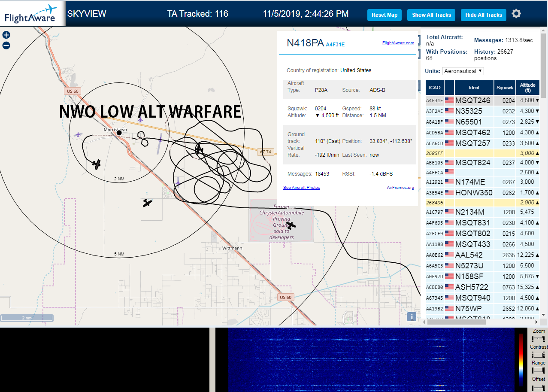548x392 pixels.
Task: Sort table by ICAO column header
Action: pyautogui.click(x=435, y=88)
